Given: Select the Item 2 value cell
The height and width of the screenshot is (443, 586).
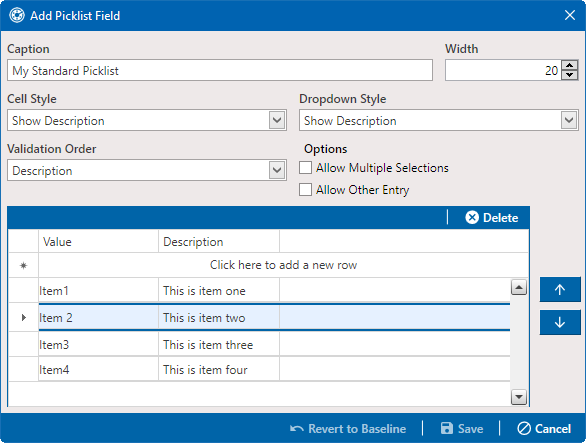Looking at the screenshot, I should pos(98,318).
